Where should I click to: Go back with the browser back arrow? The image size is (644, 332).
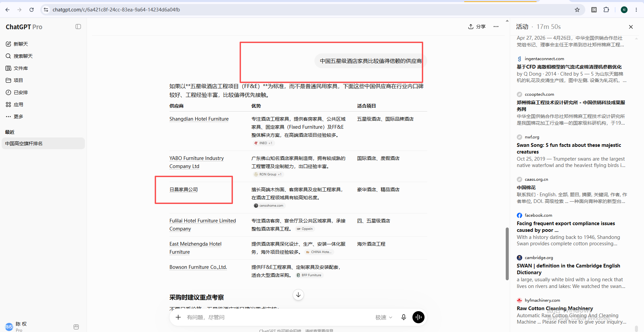point(7,10)
